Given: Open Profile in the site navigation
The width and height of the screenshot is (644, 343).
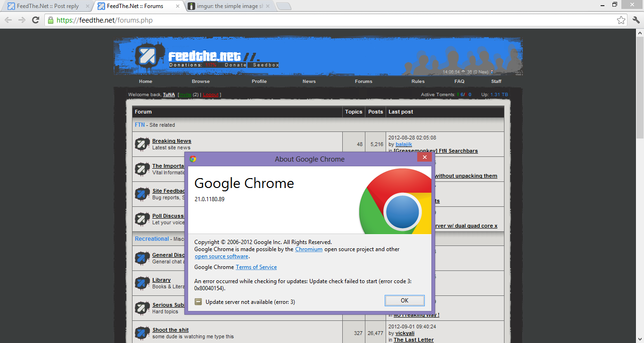Looking at the screenshot, I should [x=259, y=82].
